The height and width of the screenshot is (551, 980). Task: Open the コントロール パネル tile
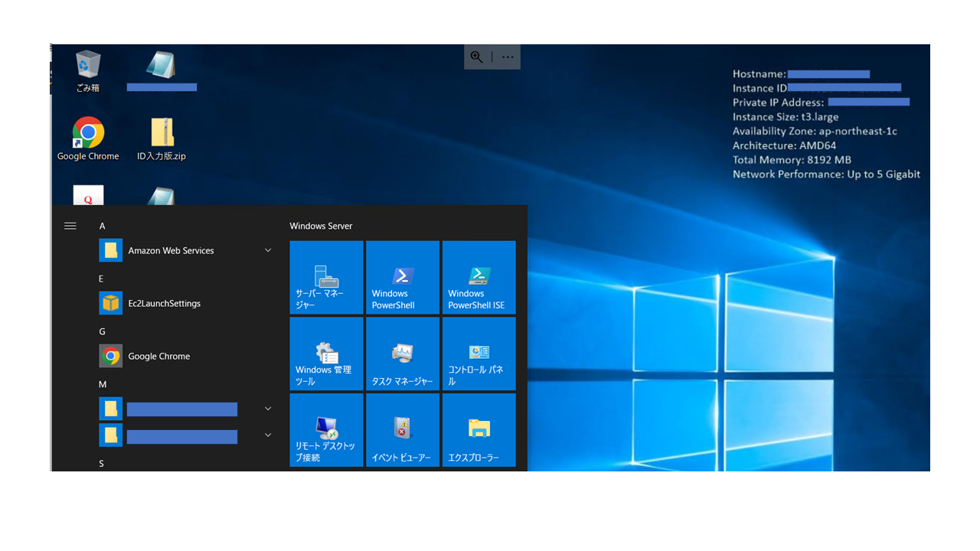coord(479,354)
